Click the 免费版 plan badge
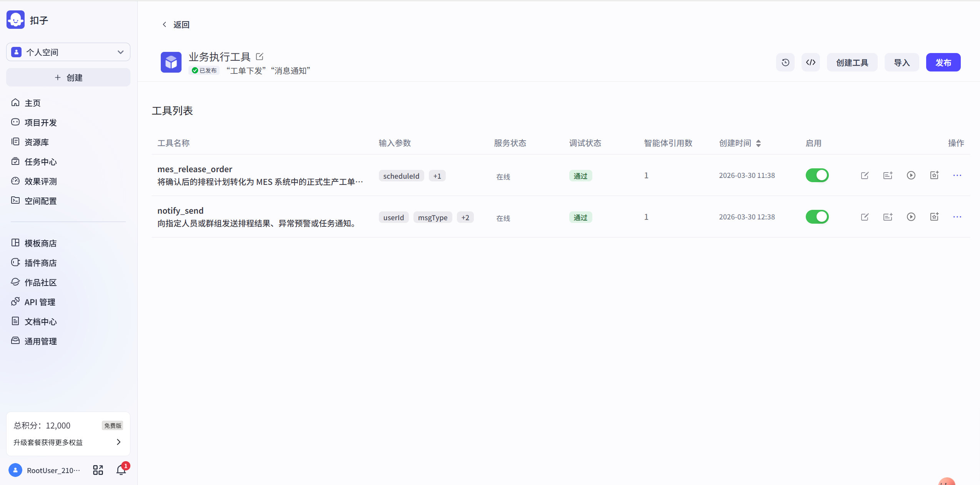Viewport: 980px width, 485px height. (x=113, y=425)
